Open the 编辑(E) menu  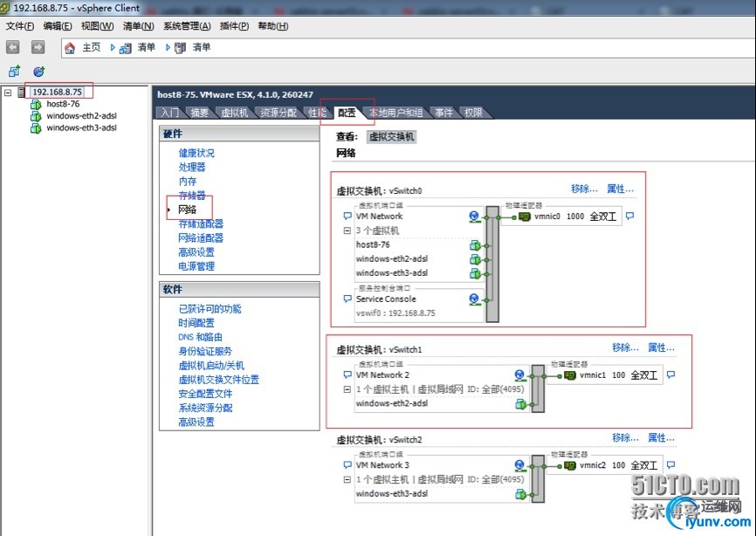click(58, 26)
